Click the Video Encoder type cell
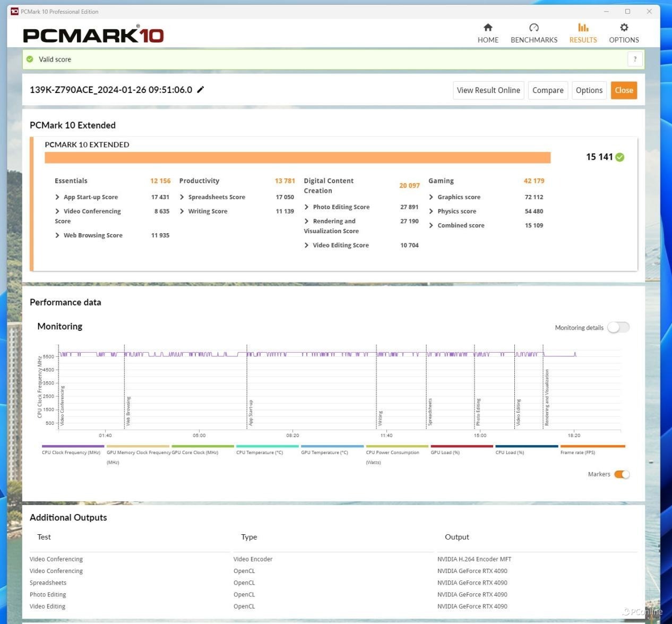 coord(253,559)
